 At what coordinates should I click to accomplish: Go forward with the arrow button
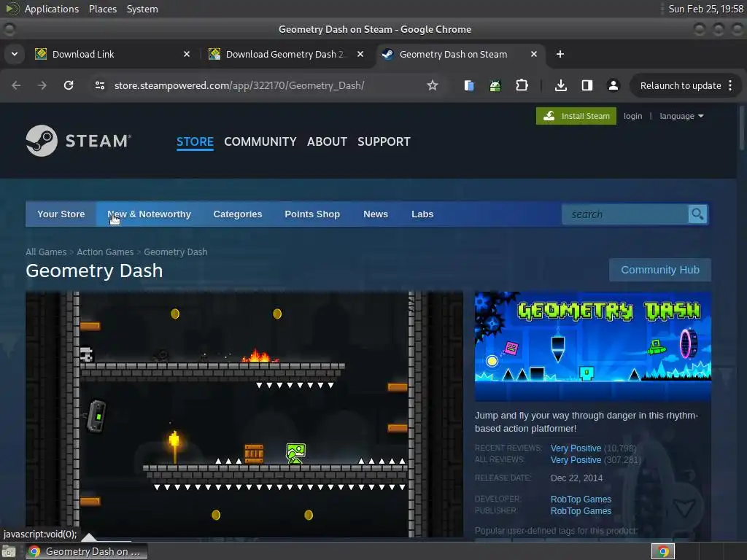(42, 85)
